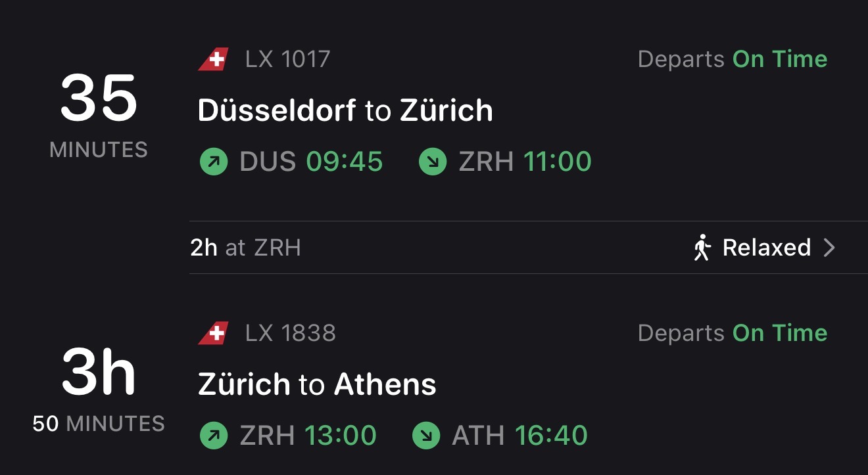Select the arrival arrow icon next to ZRH 11:00
The image size is (868, 475).
point(432,161)
